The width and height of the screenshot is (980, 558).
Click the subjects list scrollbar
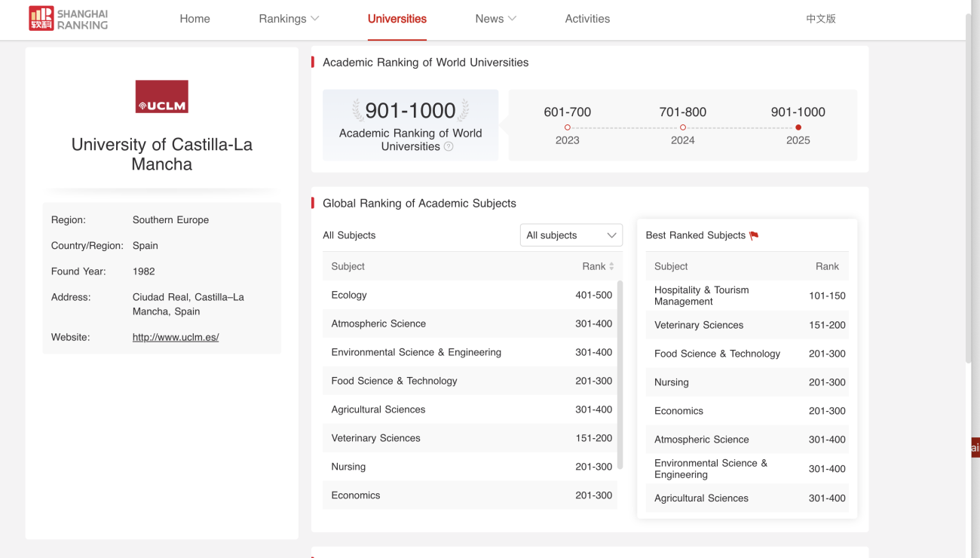click(x=620, y=375)
